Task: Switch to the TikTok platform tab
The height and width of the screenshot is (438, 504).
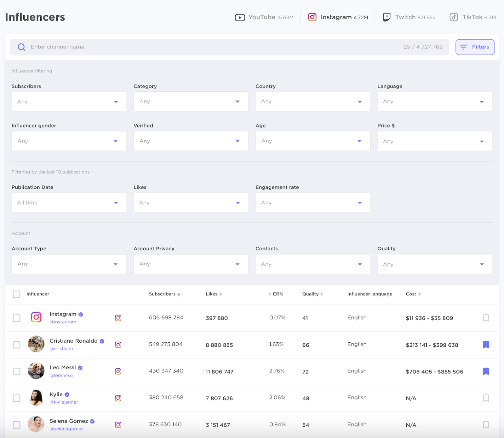Action: coord(472,17)
